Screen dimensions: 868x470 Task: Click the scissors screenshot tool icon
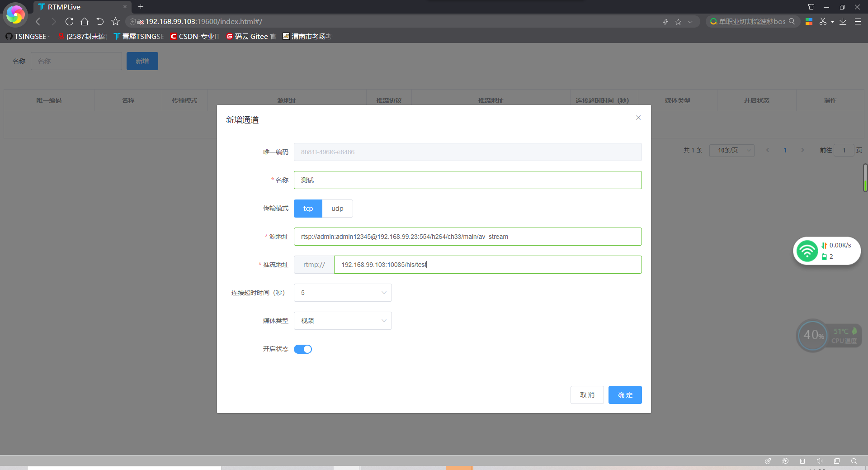coord(823,21)
